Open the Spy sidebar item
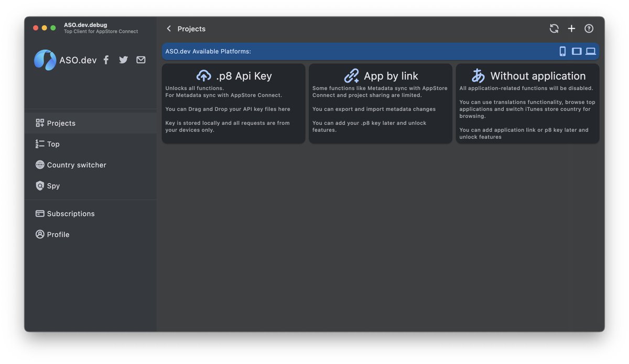The height and width of the screenshot is (364, 629). (91, 186)
